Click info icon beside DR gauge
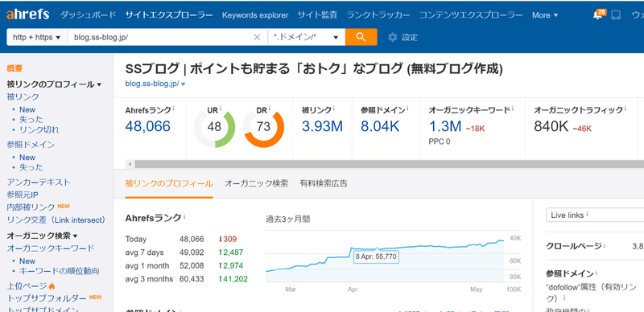Viewport: 644px width, 312px height. tap(270, 109)
